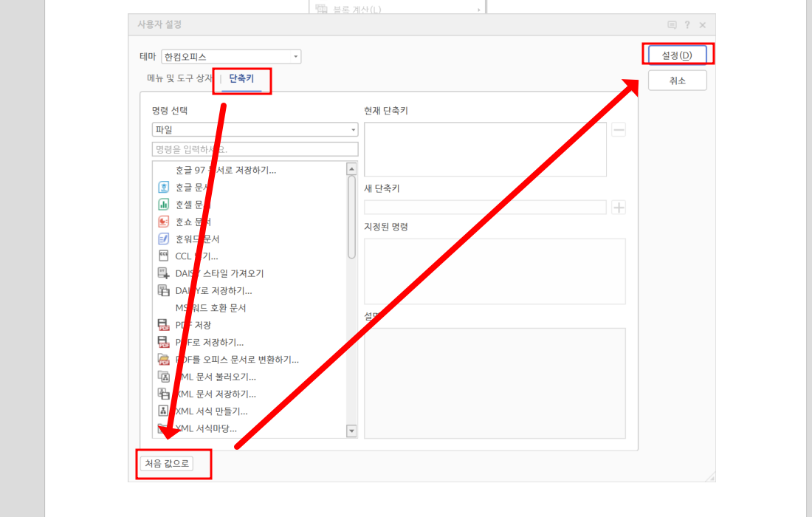The height and width of the screenshot is (517, 812).
Task: Click the 명령을 입력하세요 search field
Action: 255,148
